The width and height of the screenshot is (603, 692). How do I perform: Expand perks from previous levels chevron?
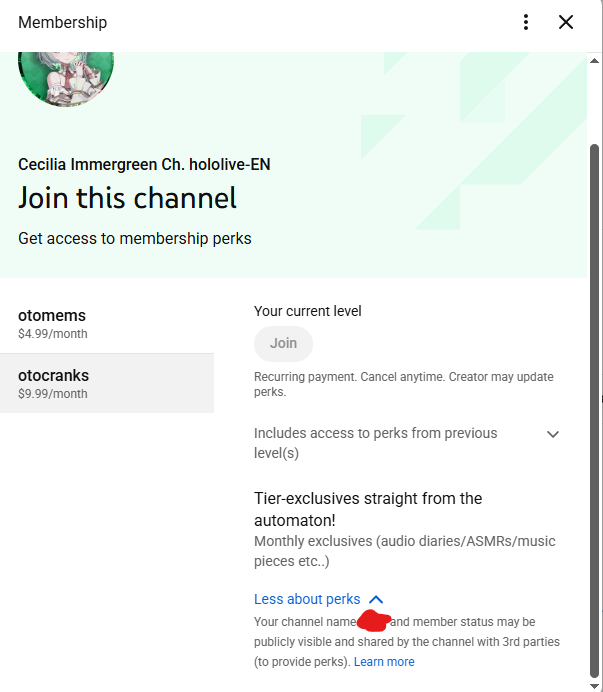(x=553, y=434)
